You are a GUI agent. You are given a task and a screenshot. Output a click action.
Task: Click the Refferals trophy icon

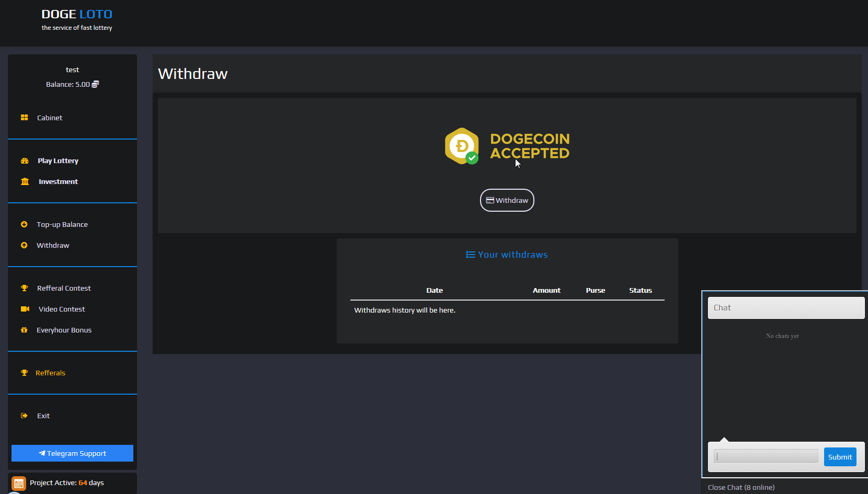click(x=24, y=373)
